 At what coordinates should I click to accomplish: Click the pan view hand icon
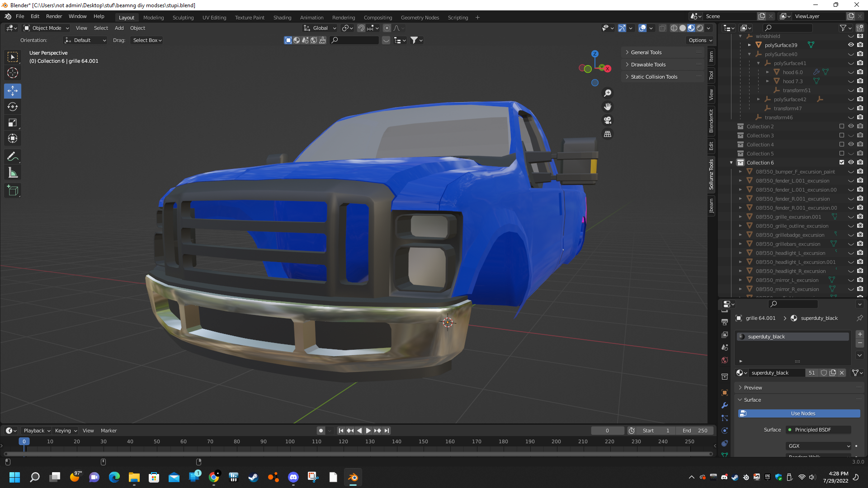tap(608, 107)
